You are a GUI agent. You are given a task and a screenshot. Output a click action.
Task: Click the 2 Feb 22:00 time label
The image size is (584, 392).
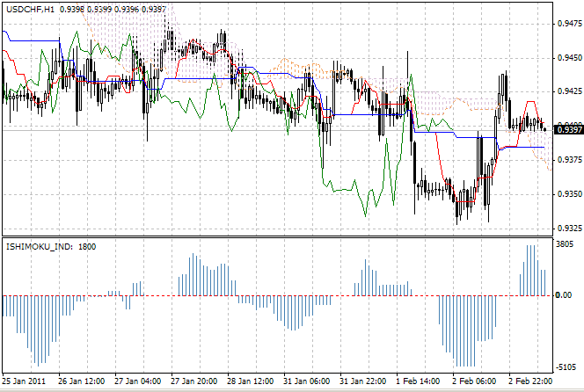tap(530, 381)
